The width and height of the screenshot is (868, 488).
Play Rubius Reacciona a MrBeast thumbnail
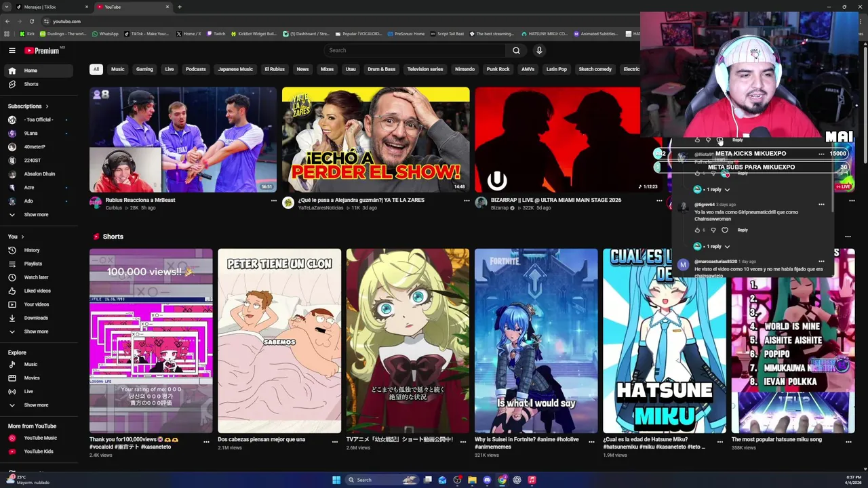pos(183,140)
